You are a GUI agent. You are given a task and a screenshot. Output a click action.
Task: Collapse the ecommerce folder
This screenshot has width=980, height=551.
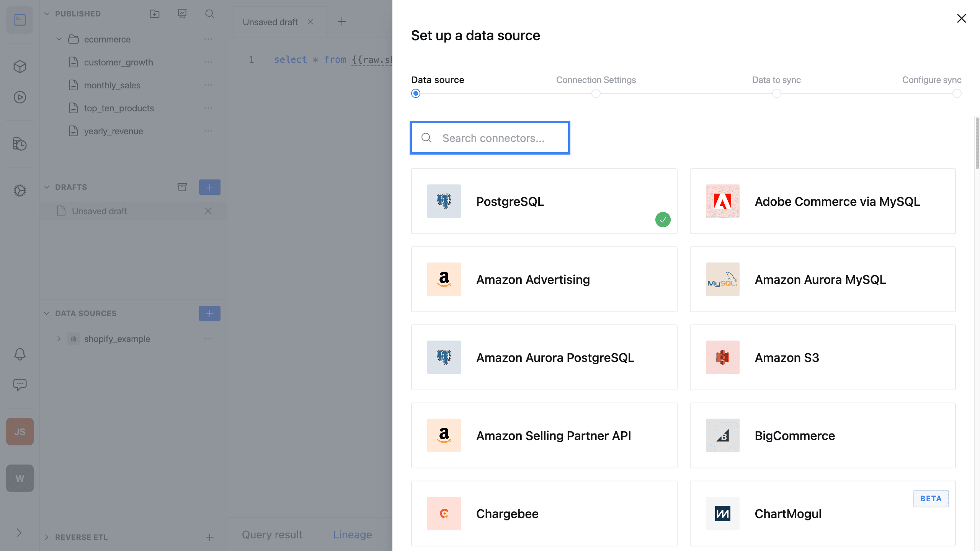pyautogui.click(x=59, y=39)
